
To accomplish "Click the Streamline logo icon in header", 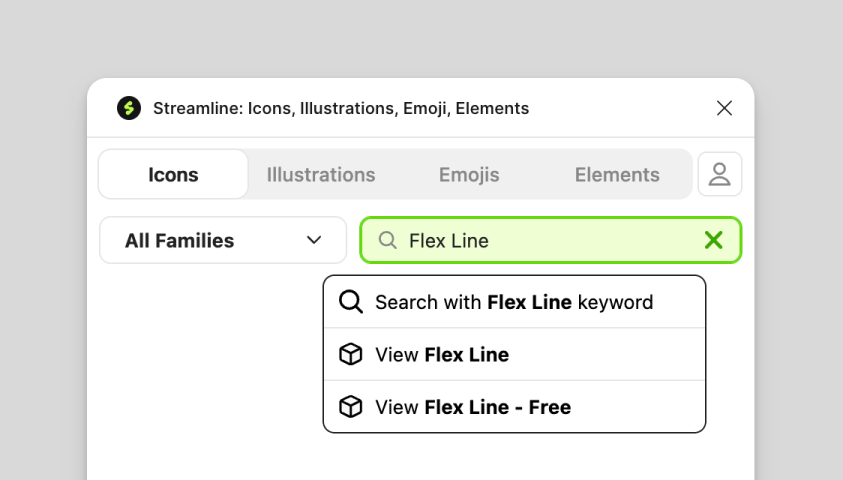I will coord(129,108).
